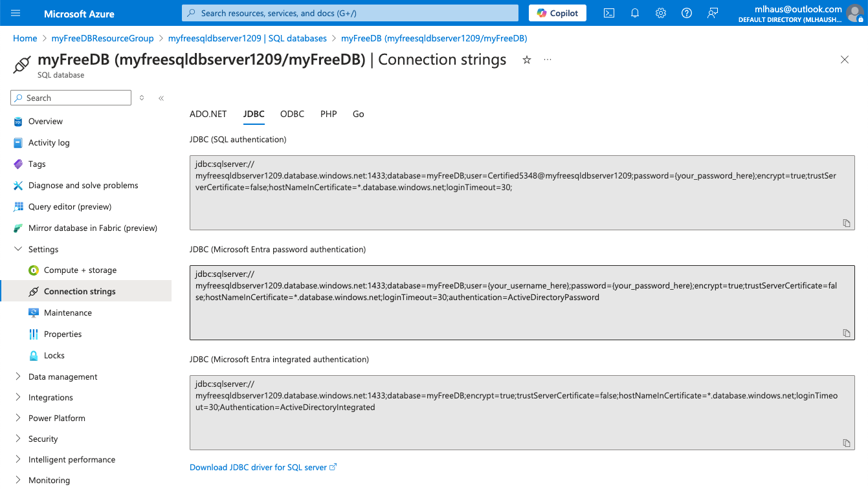Screen dimensions: 868x489
Task: Open myfreesqldbserver1209 SQL databases breadcrumb
Action: tap(247, 38)
